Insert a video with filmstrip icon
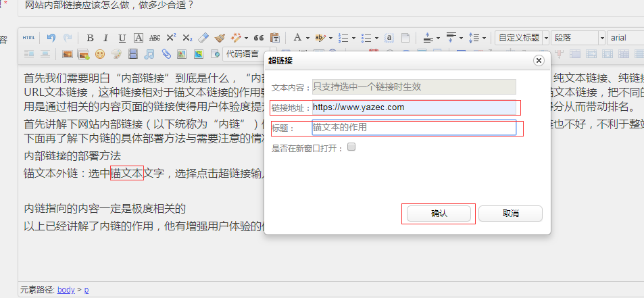 coord(132,54)
